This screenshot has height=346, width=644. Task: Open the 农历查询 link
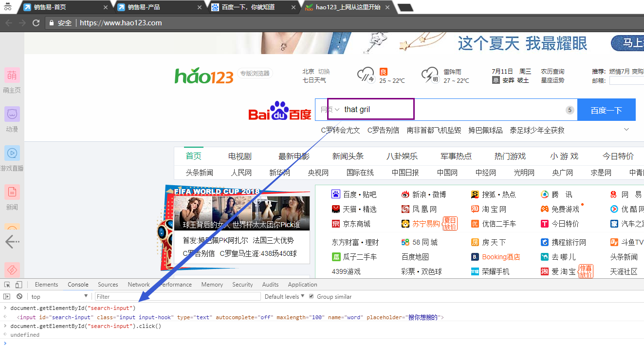552,72
